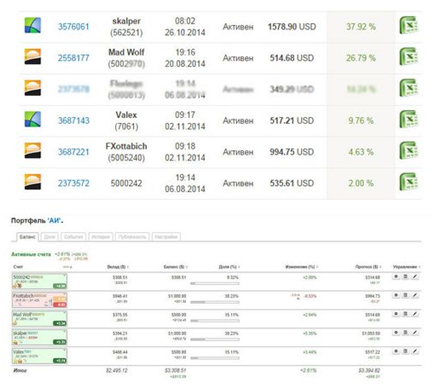Select FXottabich (5005240) name cell
This screenshot has height=390, width=441.
pos(126,152)
